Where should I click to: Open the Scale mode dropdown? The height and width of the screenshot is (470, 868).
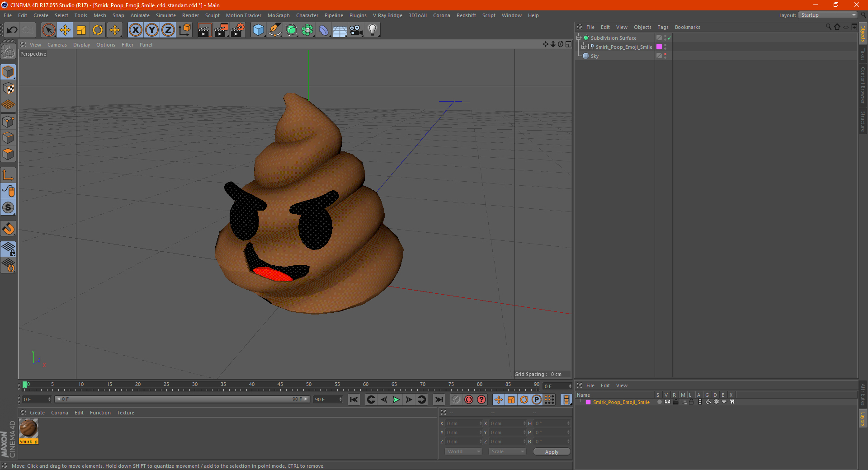pos(507,451)
